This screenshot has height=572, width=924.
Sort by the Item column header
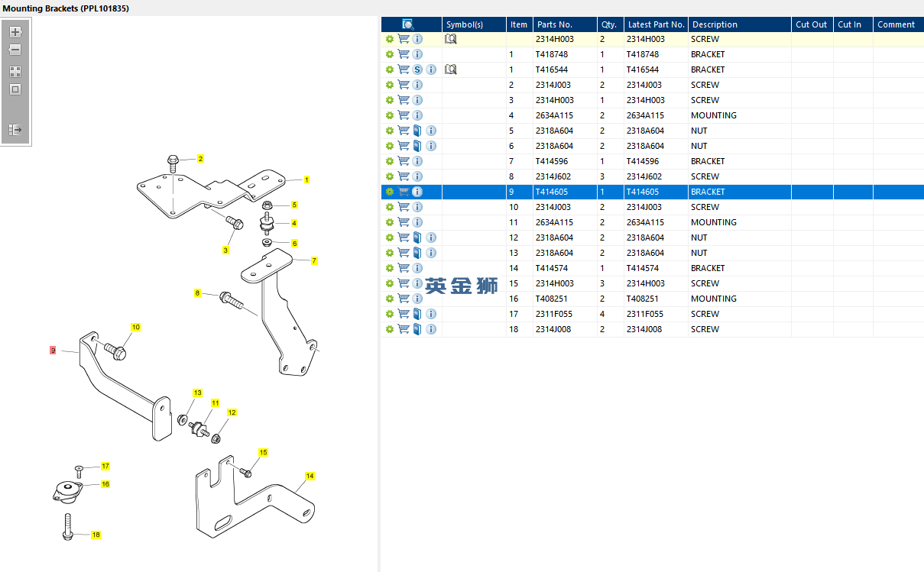519,24
